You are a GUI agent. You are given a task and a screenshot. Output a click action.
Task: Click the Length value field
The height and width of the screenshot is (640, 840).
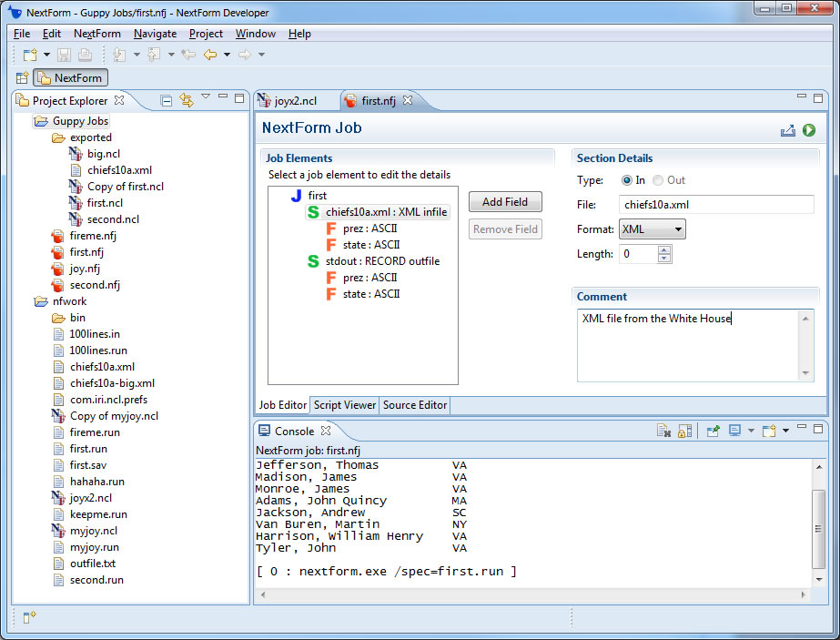[x=638, y=254]
